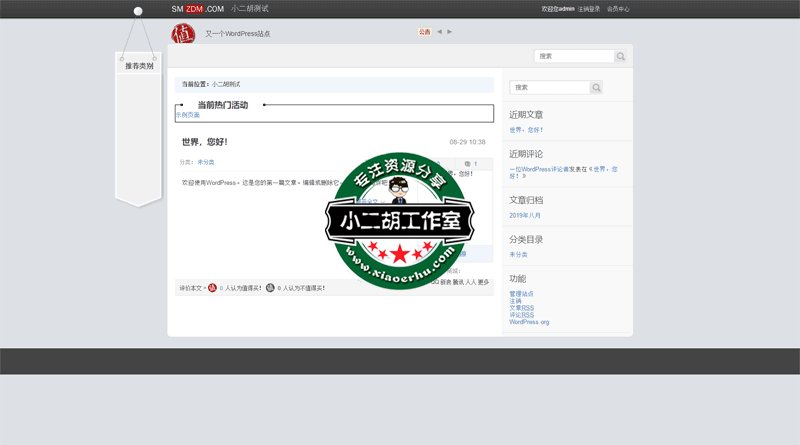Click the 公告 announcement tag

click(x=424, y=32)
